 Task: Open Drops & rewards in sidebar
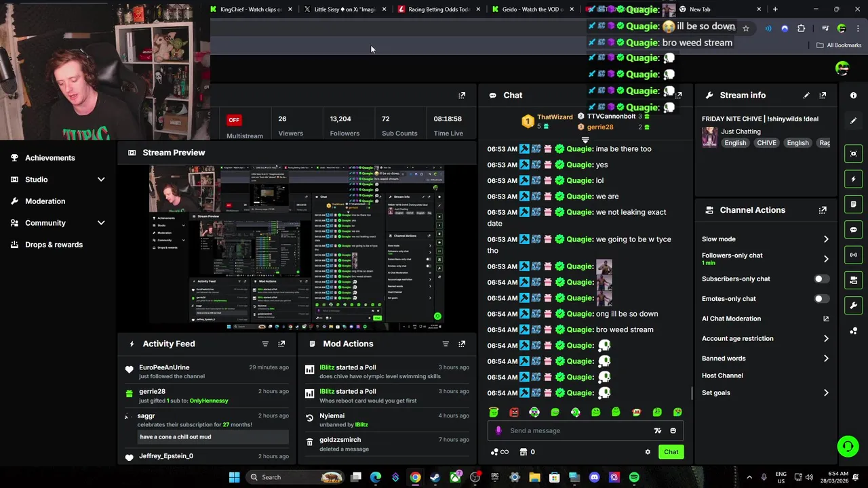coord(54,245)
